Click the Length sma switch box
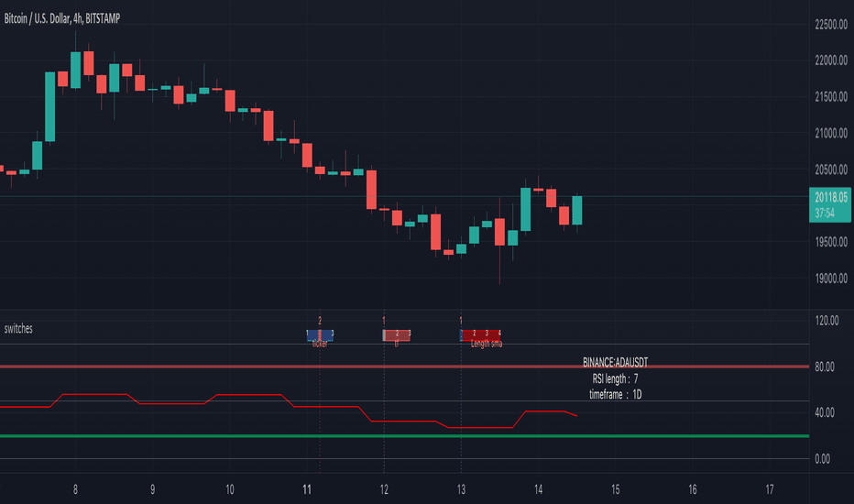This screenshot has width=854, height=504. coord(480,335)
